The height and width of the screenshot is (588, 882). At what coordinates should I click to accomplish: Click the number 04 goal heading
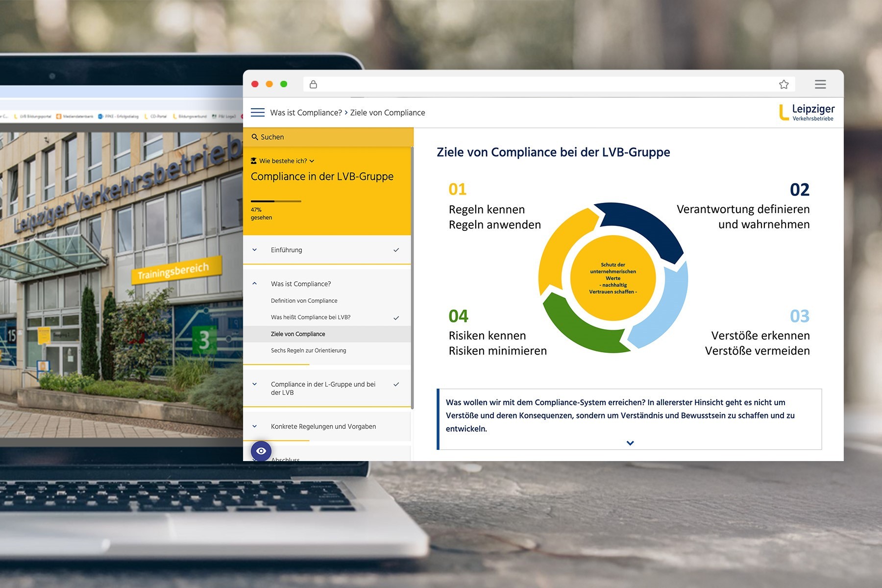458,316
